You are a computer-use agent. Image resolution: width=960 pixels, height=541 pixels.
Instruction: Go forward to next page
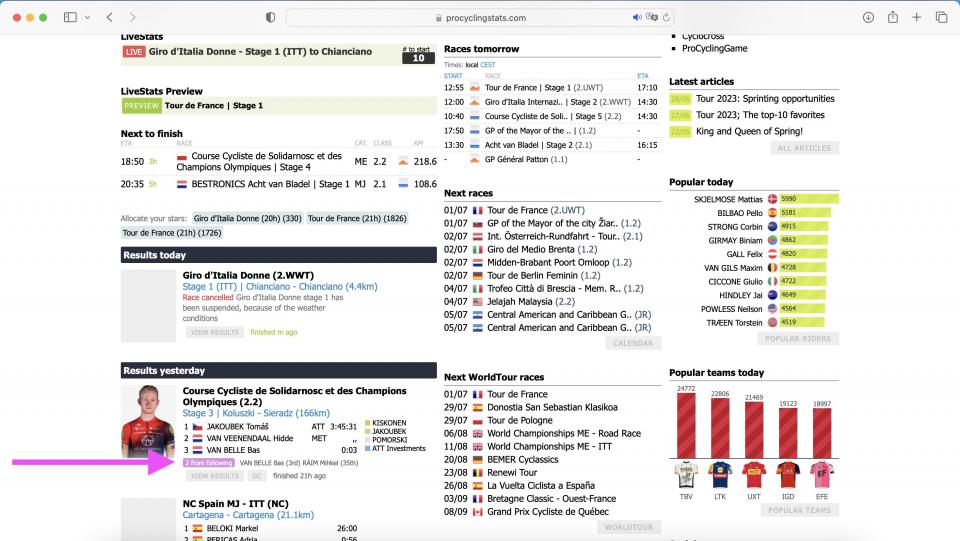[132, 17]
